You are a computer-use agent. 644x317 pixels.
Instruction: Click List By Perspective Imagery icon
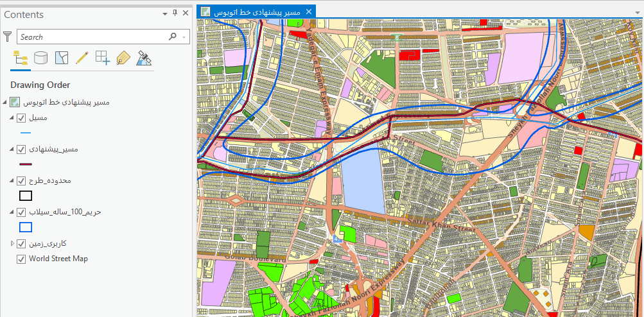coord(144,58)
